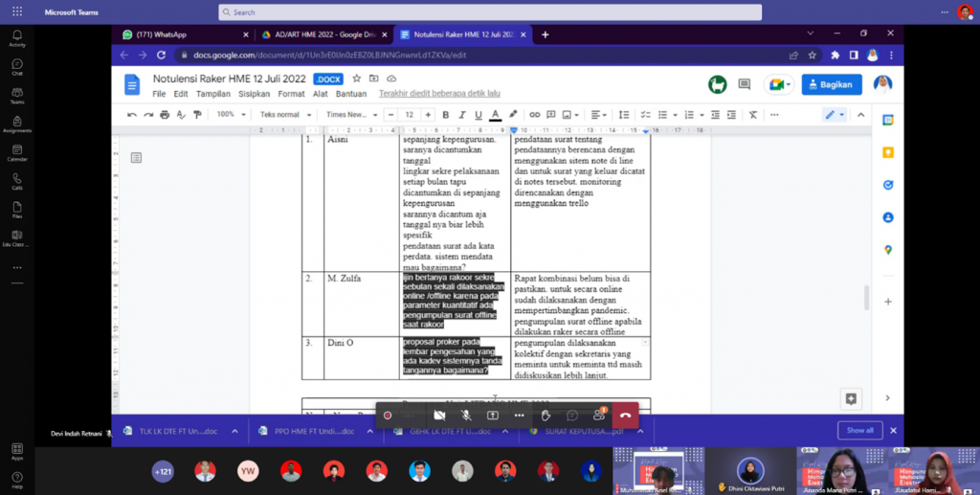
Task: Click the print icon in Docs toolbar
Action: (x=165, y=115)
